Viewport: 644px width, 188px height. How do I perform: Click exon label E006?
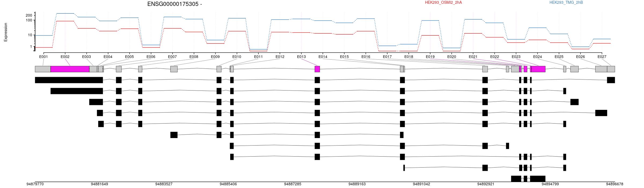point(151,57)
